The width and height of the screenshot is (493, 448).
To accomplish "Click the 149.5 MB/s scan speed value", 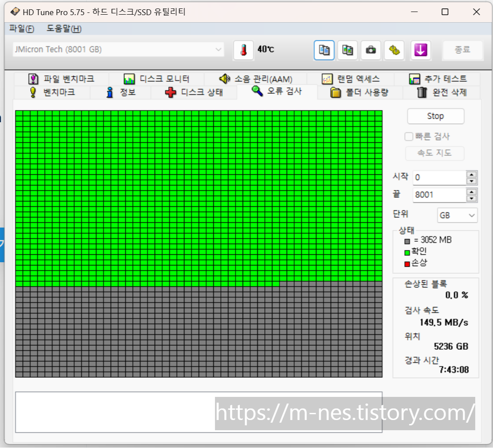I will [444, 323].
